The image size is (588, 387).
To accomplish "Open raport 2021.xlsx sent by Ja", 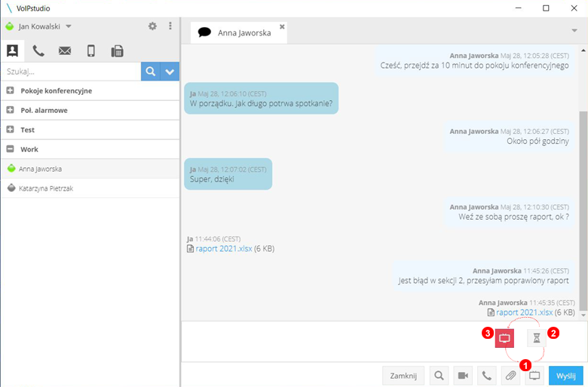I will click(x=224, y=248).
